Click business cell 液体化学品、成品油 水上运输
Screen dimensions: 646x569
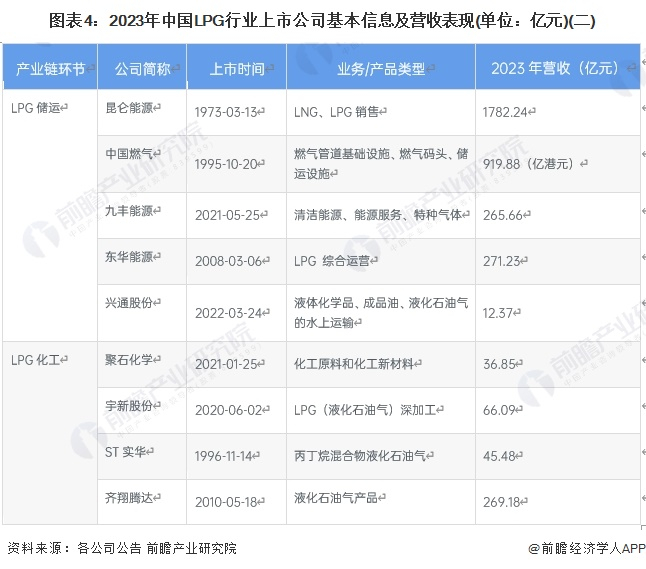point(381,313)
